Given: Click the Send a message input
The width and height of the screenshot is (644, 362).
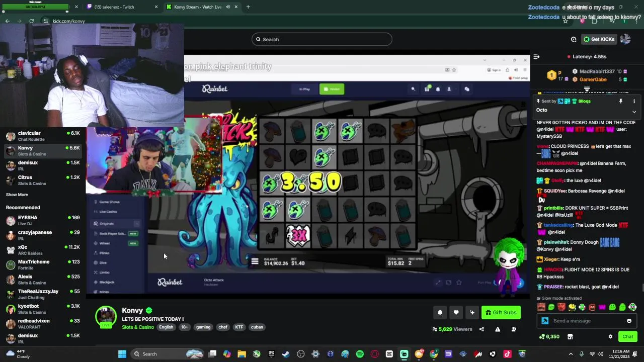Looking at the screenshot, I should [586, 321].
